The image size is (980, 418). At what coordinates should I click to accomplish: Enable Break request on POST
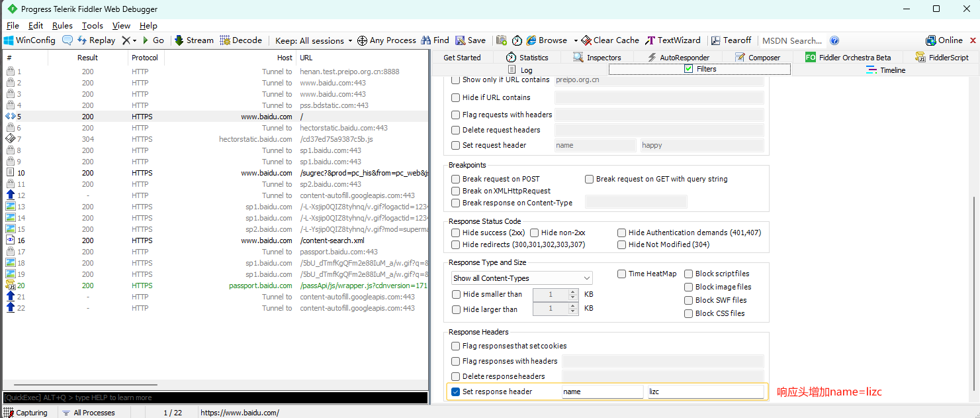[x=455, y=179]
